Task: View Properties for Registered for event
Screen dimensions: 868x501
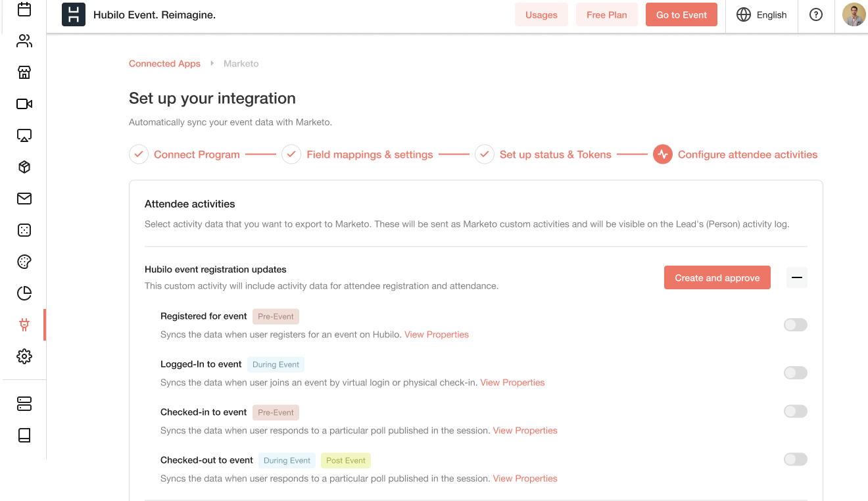Action: (437, 335)
